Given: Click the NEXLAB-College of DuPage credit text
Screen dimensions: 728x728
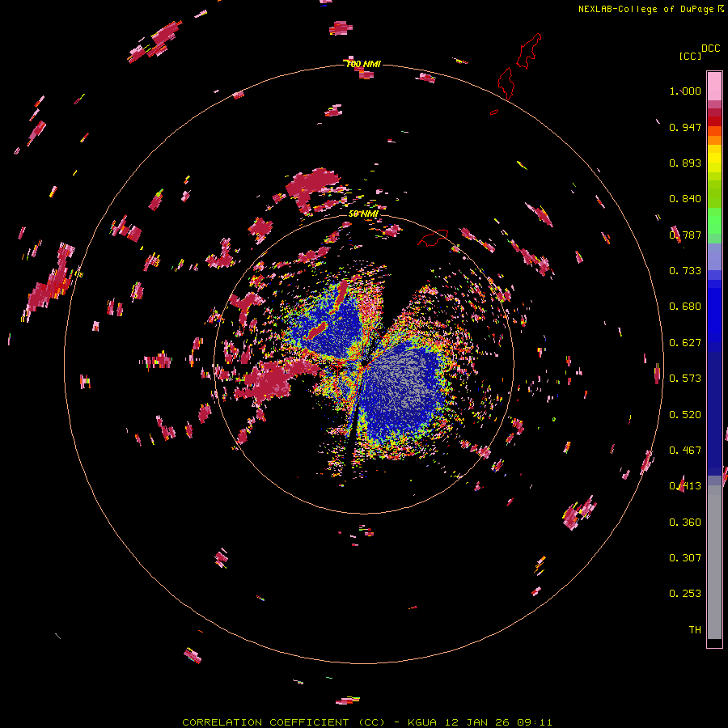Looking at the screenshot, I should [650, 9].
